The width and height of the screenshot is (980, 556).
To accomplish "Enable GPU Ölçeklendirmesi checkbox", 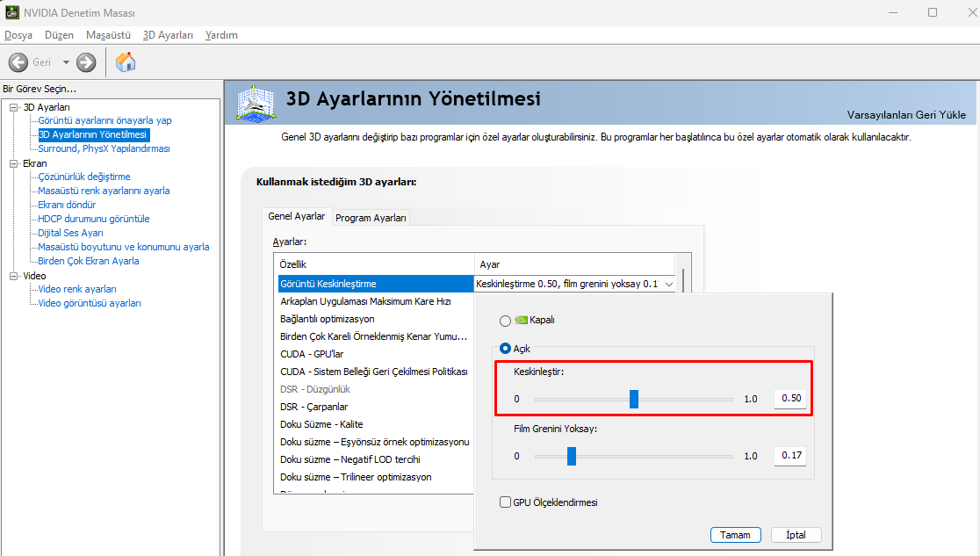I will click(x=505, y=502).
